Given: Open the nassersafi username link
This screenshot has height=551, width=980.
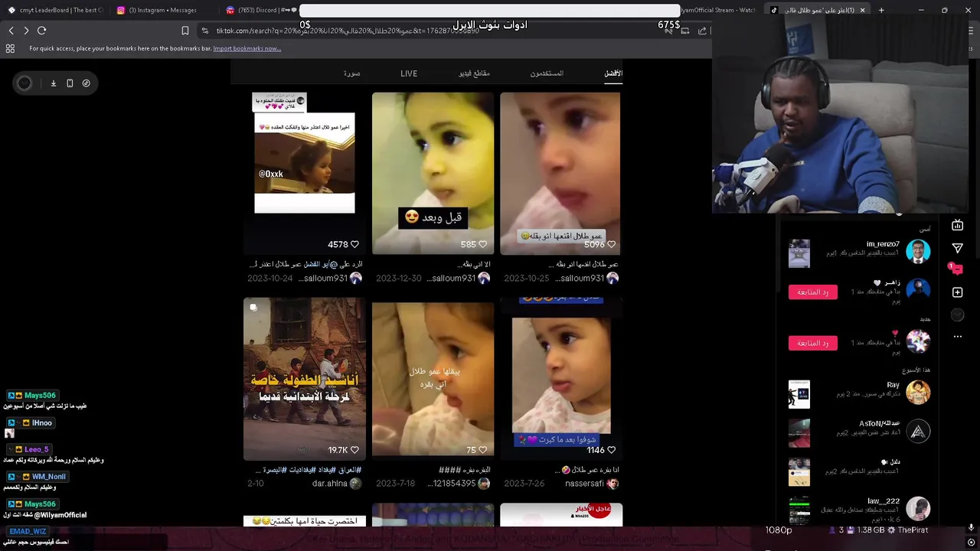Looking at the screenshot, I should 584,484.
